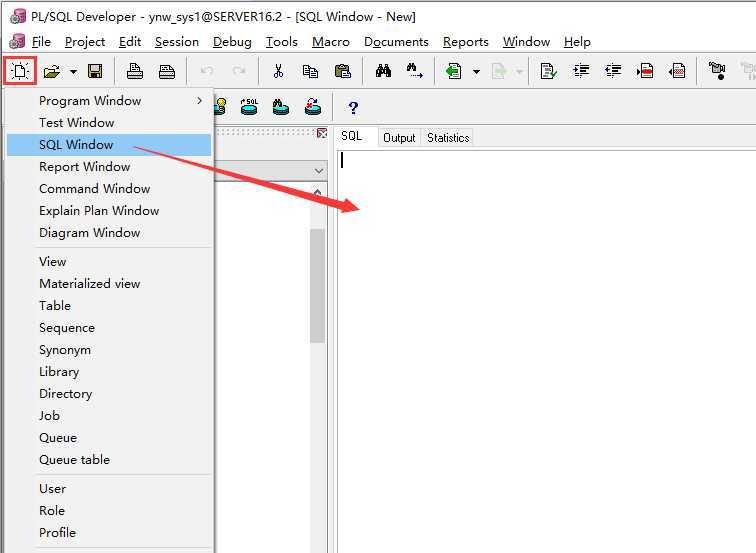Click the database icon with red X
The height and width of the screenshot is (553, 756).
pos(313,107)
